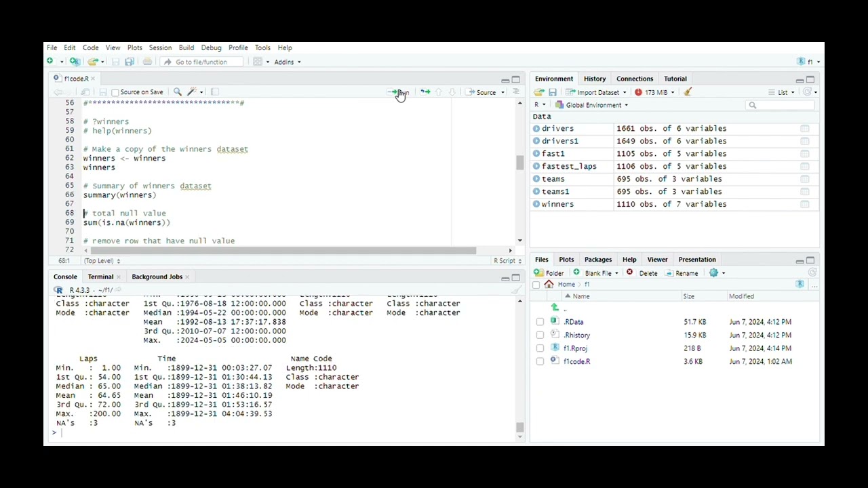The image size is (868, 488).
Task: Open the Addins dropdown
Action: [288, 62]
